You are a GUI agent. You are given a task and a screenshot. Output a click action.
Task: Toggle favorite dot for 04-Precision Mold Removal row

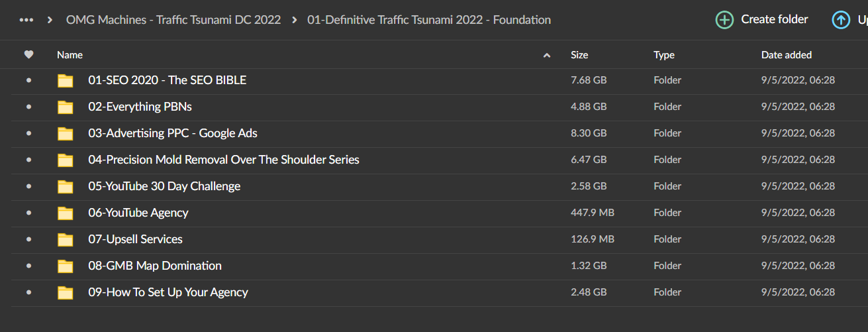(x=28, y=160)
